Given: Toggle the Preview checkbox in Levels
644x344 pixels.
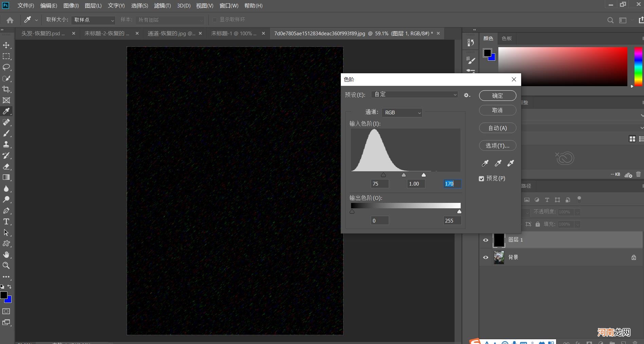Looking at the screenshot, I should click(481, 178).
